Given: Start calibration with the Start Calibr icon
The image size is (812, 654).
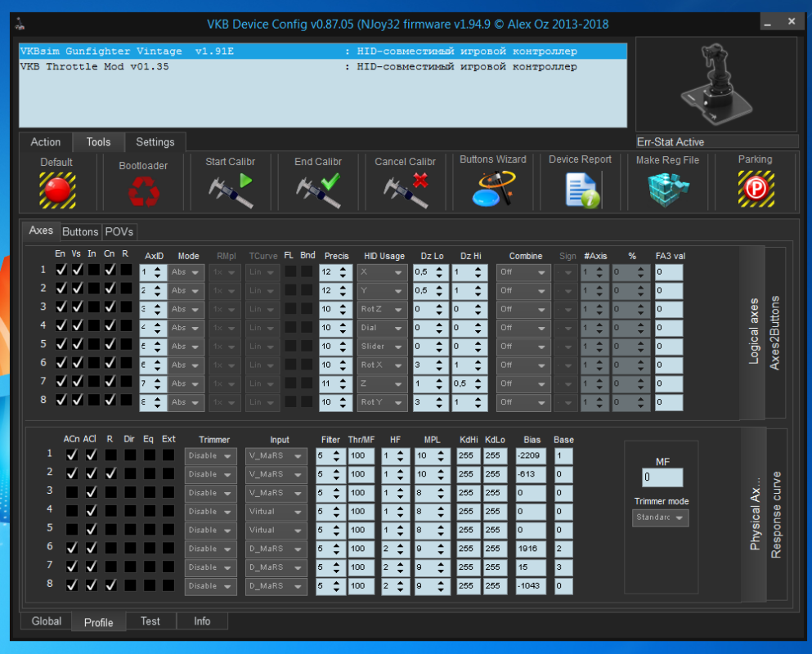Looking at the screenshot, I should tap(231, 190).
